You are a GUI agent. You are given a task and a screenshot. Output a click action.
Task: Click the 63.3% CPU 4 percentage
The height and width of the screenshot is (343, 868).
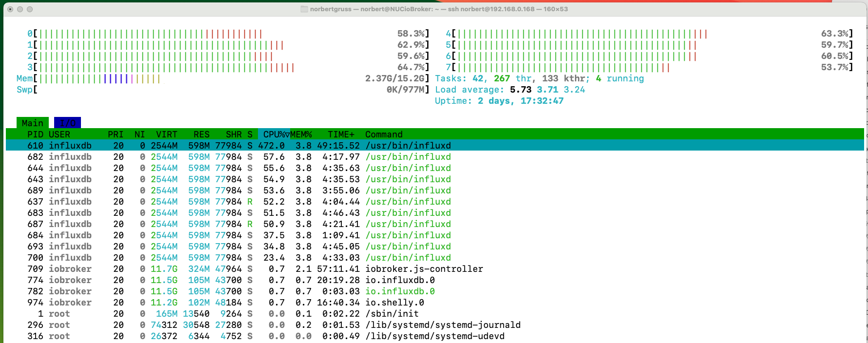click(834, 34)
